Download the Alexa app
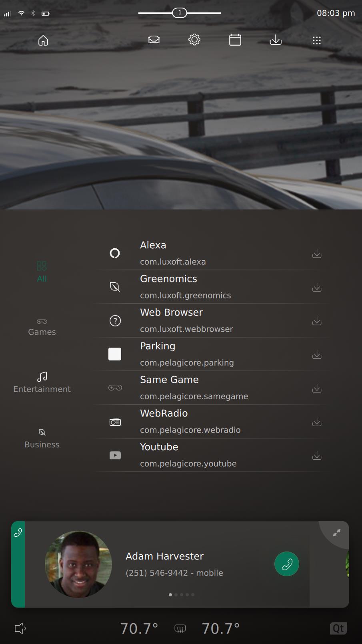 pos(317,254)
